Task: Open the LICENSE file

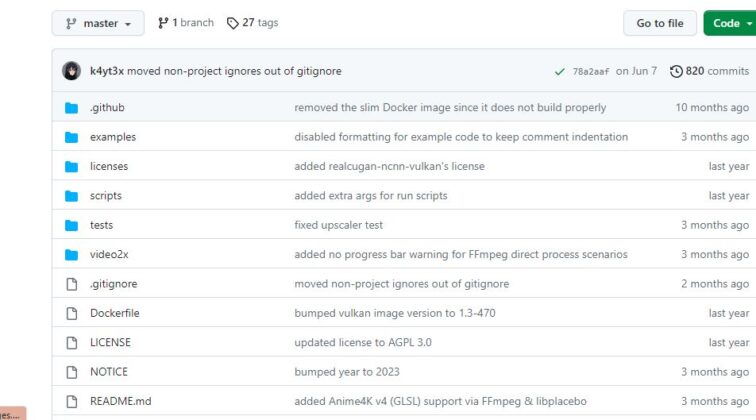Action: (x=110, y=342)
